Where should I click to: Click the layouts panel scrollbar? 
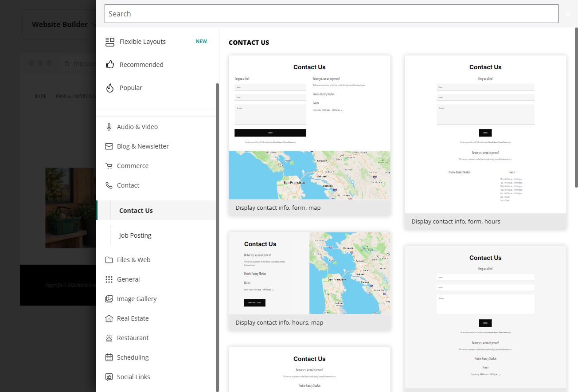(576, 107)
